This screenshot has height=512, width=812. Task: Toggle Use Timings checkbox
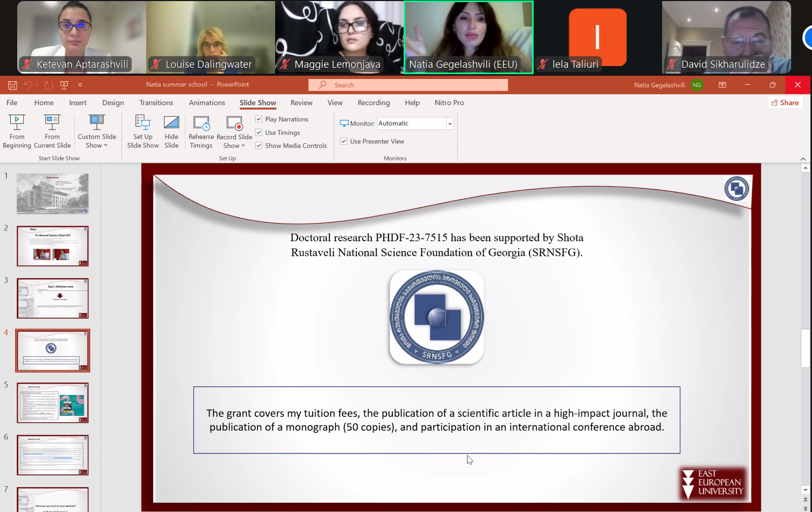click(x=259, y=133)
